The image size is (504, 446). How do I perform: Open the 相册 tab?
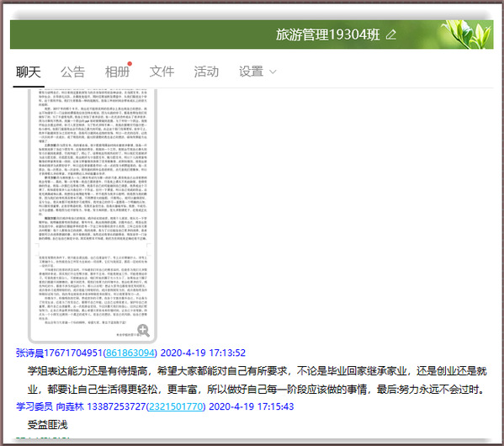(x=117, y=72)
